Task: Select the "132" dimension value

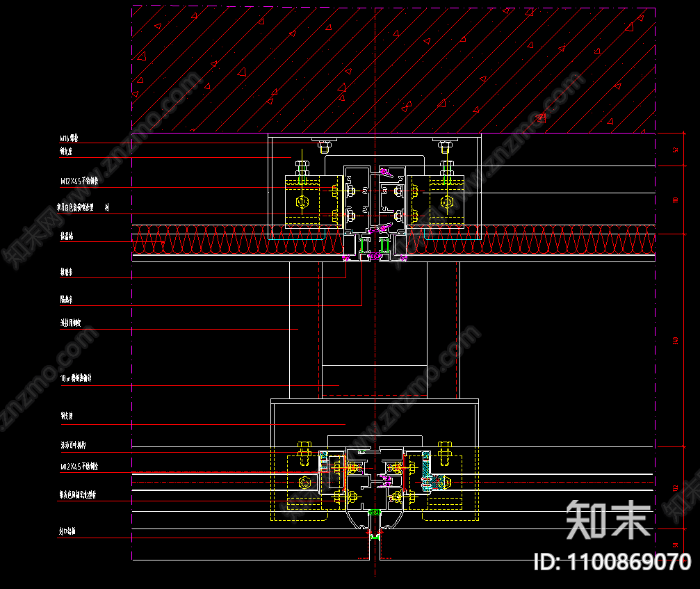Action: coord(676,488)
